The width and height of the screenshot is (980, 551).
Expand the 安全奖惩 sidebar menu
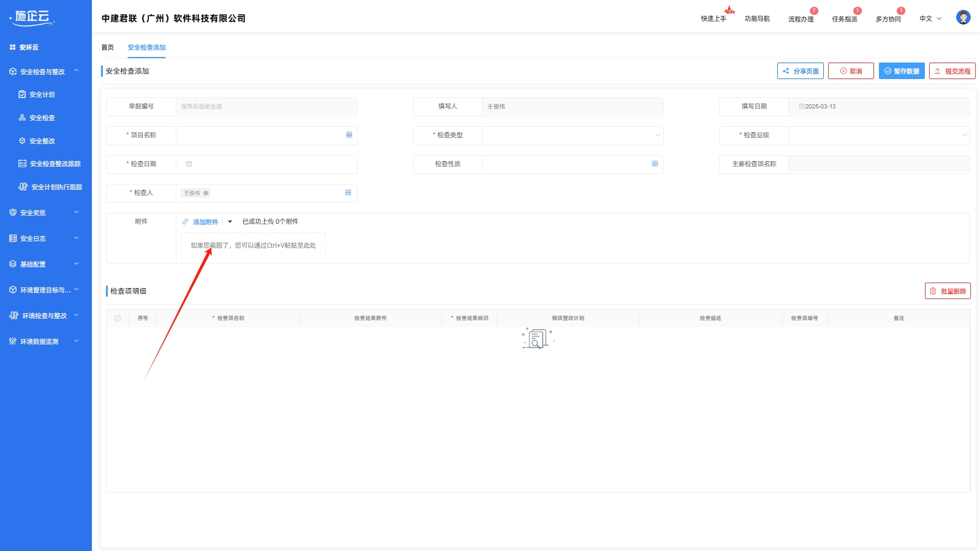(x=46, y=213)
